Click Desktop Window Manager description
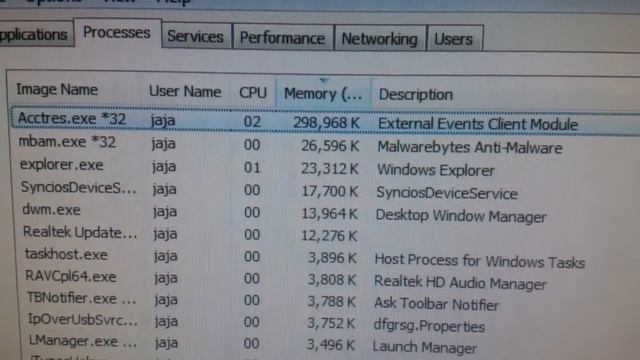The width and height of the screenshot is (640, 360). (461, 216)
